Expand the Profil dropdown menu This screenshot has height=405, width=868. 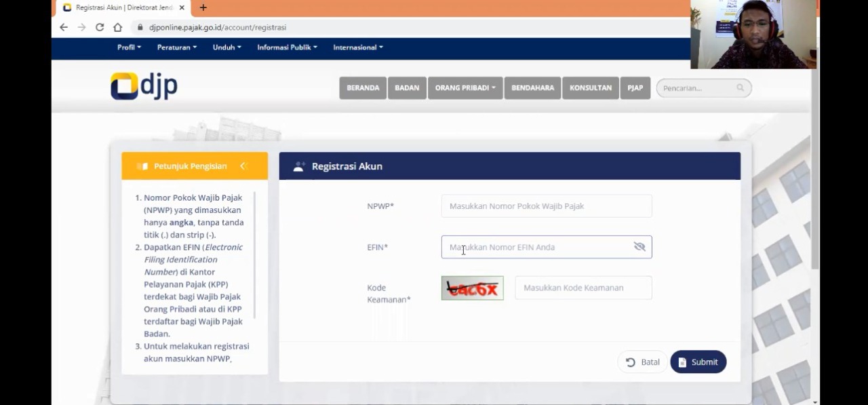click(129, 47)
